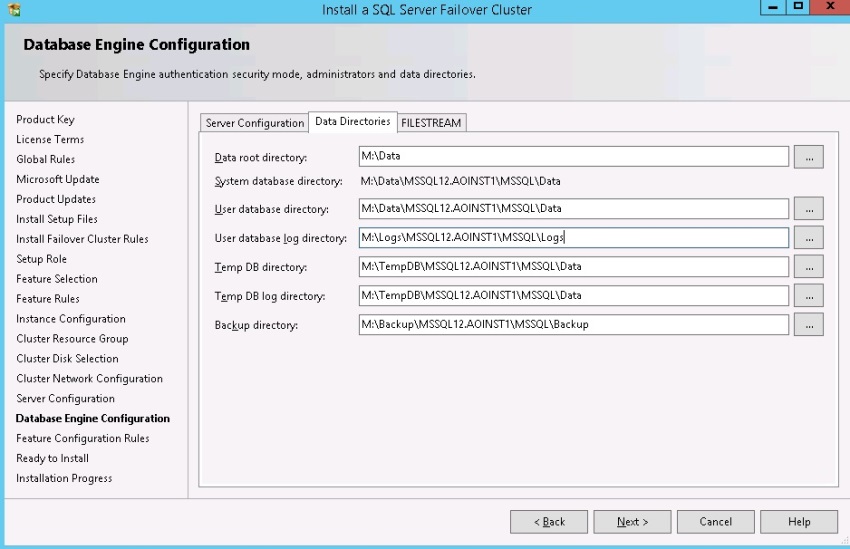Screen dimensions: 850x549
Task: Select the Server Configuration step in sidebar
Action: (x=65, y=399)
